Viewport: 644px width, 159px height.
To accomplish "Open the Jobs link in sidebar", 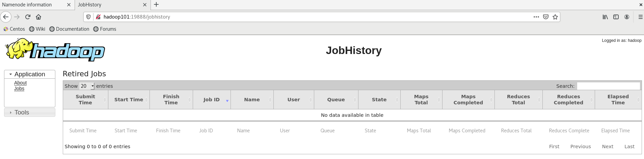I will (19, 88).
